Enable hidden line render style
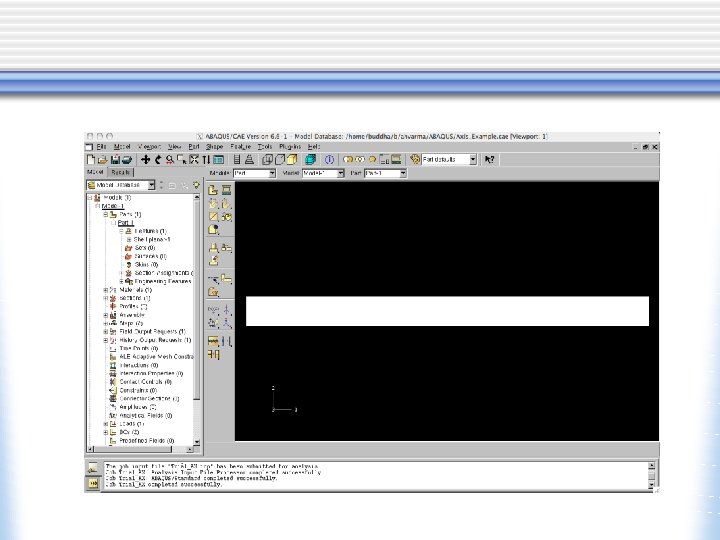This screenshot has height=540, width=720. click(280, 159)
